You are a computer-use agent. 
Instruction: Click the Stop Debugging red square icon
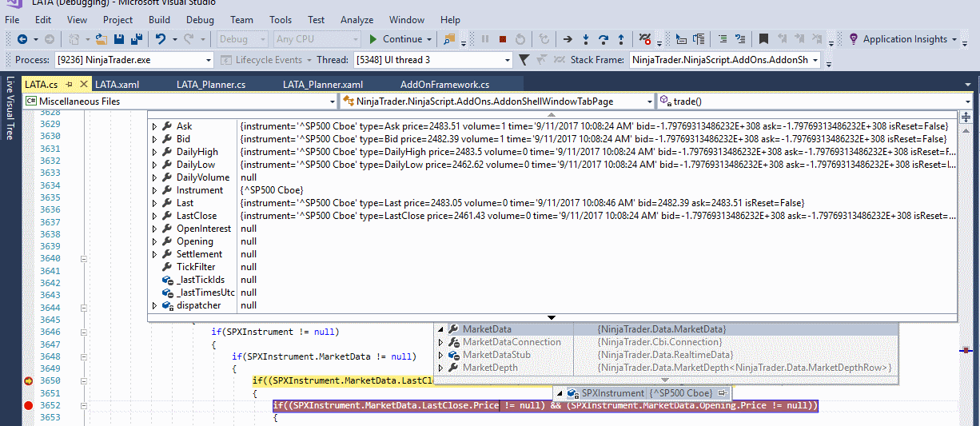[x=503, y=39]
